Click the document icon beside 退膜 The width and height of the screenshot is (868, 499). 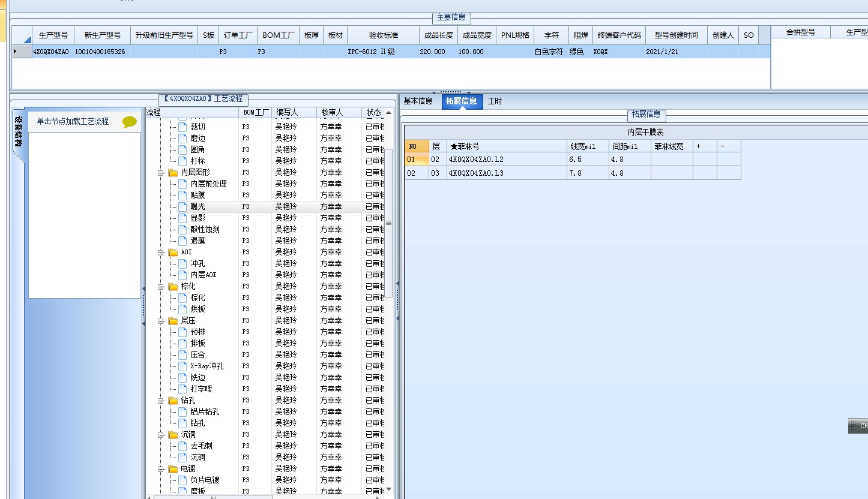click(182, 241)
